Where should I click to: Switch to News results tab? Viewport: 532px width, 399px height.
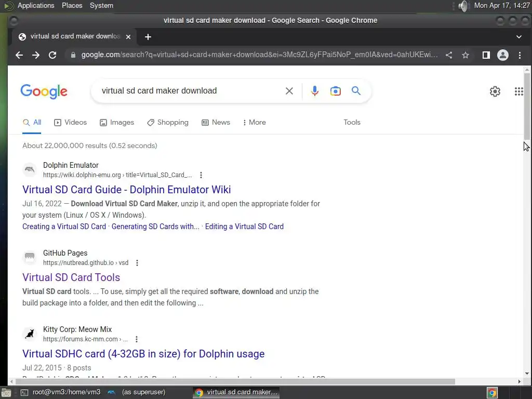coord(216,123)
